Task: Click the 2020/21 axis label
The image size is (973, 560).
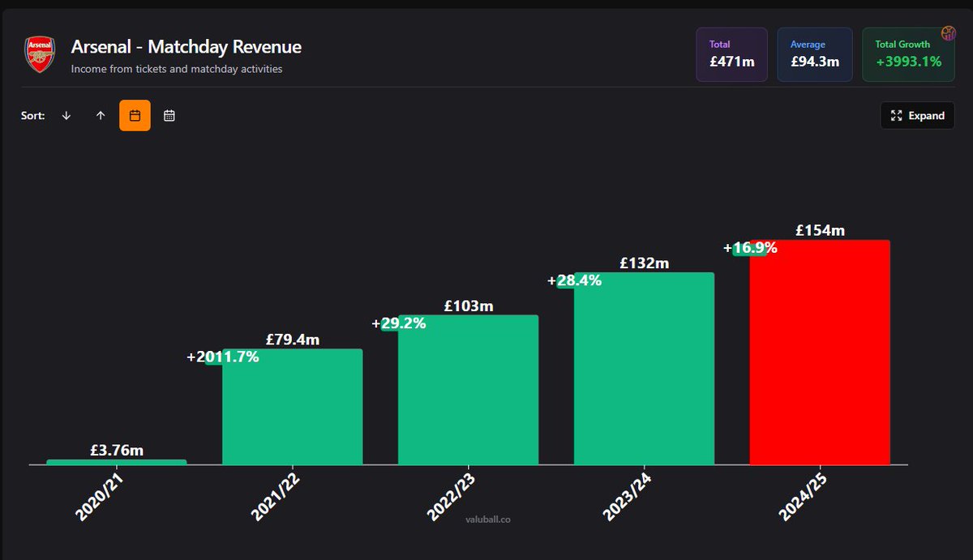Action: pos(98,496)
